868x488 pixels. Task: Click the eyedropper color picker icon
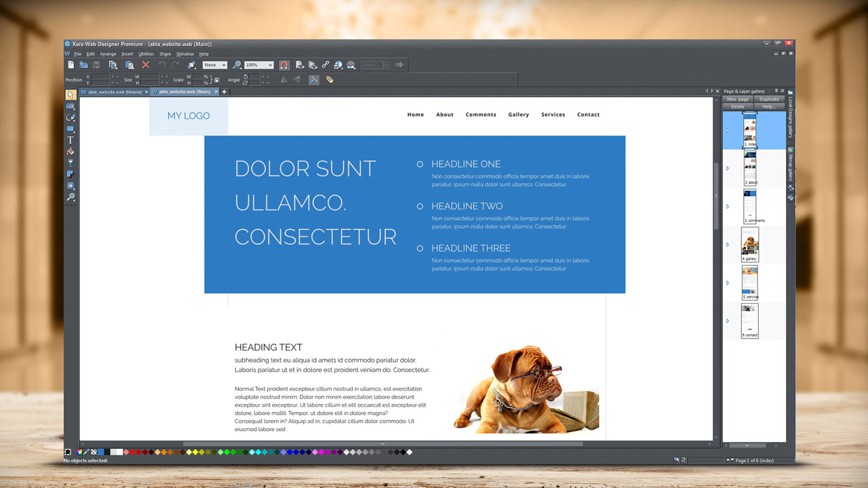[x=87, y=452]
